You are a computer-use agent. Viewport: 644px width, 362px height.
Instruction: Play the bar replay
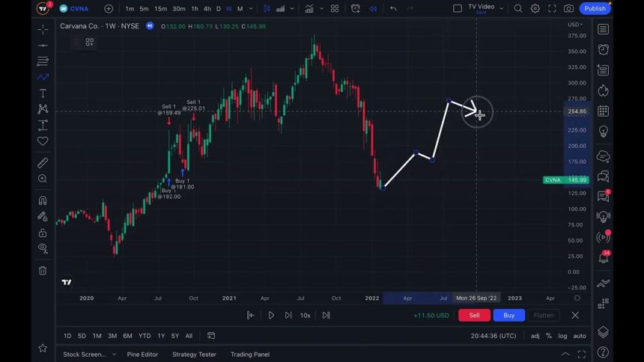271,315
